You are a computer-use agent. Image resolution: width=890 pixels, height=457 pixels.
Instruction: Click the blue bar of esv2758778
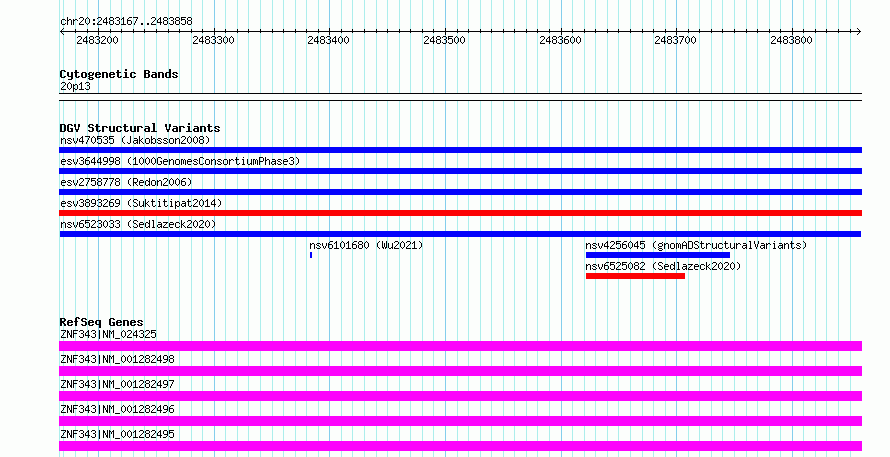(460, 192)
